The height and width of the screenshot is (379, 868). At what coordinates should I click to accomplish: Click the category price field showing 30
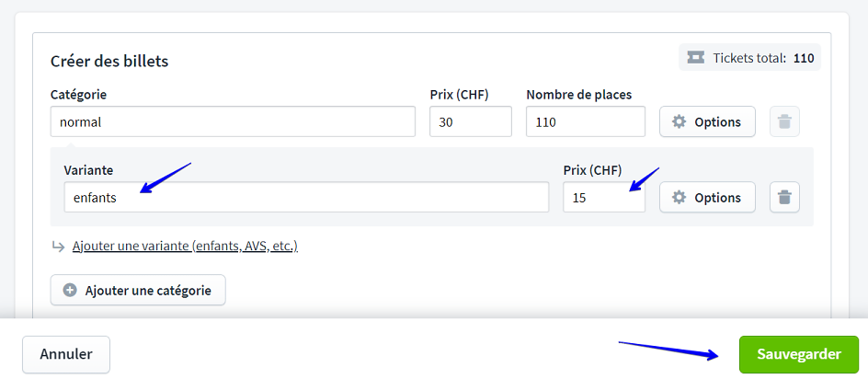pyautogui.click(x=470, y=121)
